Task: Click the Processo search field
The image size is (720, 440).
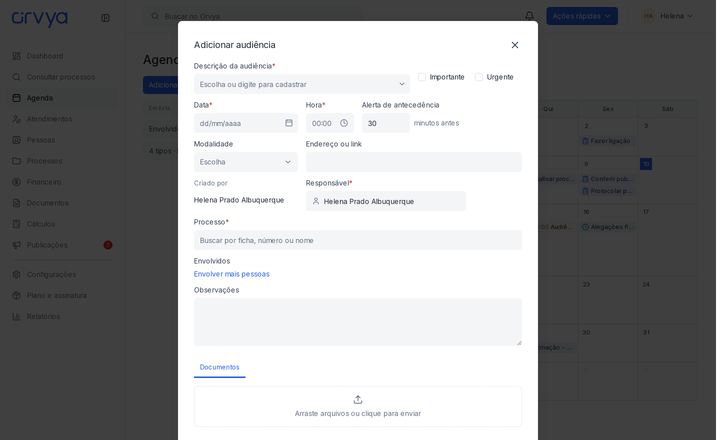Action: (357, 240)
